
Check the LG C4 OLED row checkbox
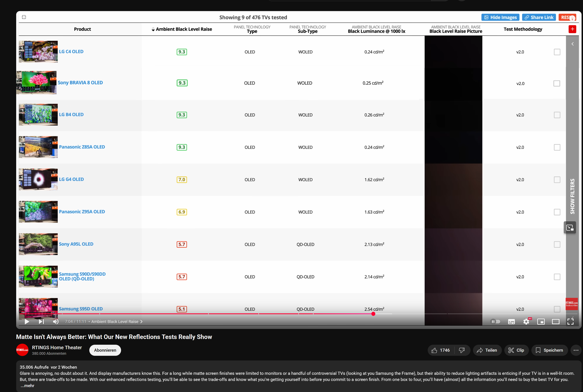coord(557,52)
